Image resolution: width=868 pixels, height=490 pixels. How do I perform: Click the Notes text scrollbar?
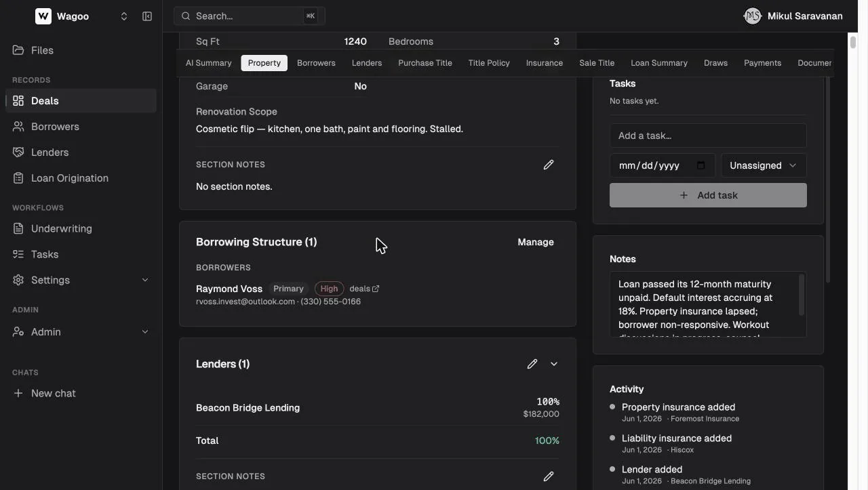click(802, 295)
